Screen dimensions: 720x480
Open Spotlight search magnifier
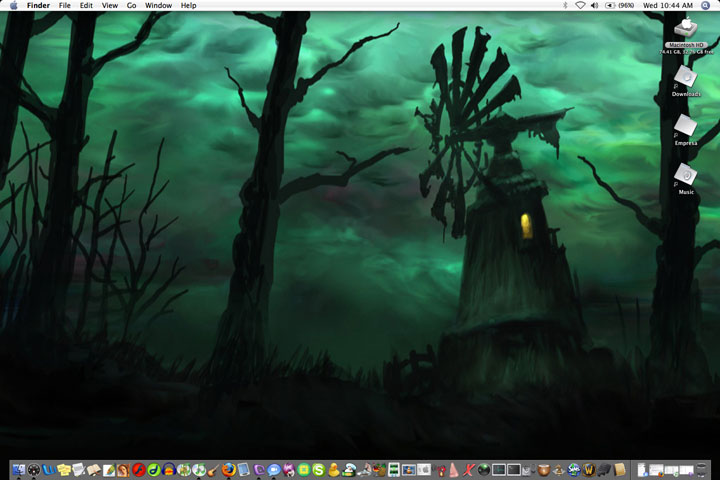pos(706,6)
